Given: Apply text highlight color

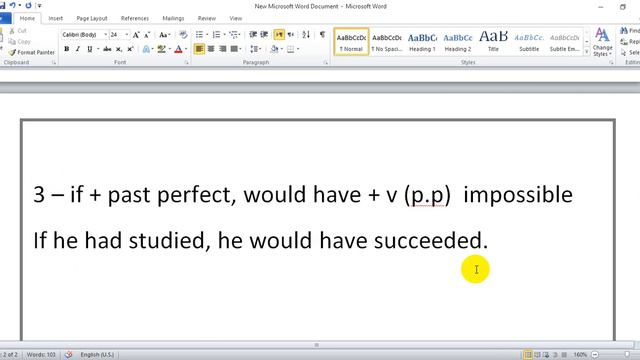Looking at the screenshot, I should pos(162,49).
